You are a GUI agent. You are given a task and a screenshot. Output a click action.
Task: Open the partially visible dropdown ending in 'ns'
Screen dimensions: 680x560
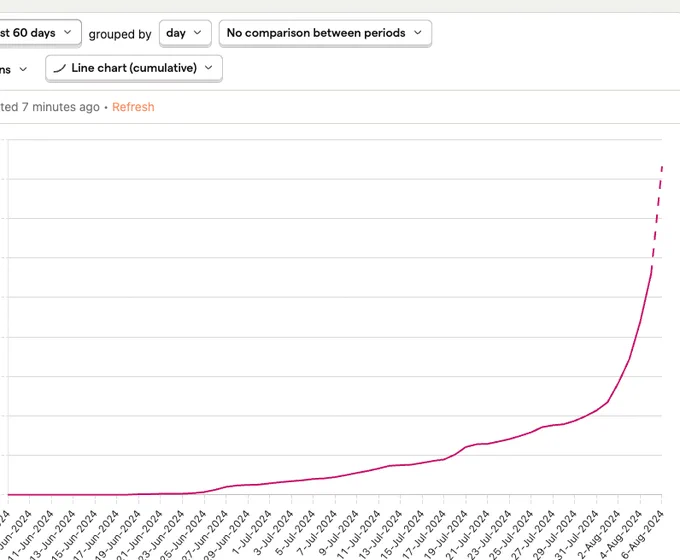pyautogui.click(x=15, y=69)
